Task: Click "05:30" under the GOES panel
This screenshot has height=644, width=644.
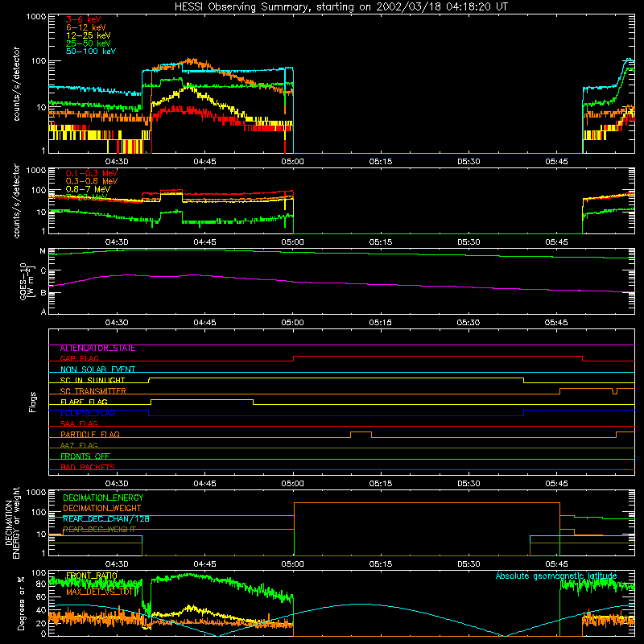Action: 469,323
